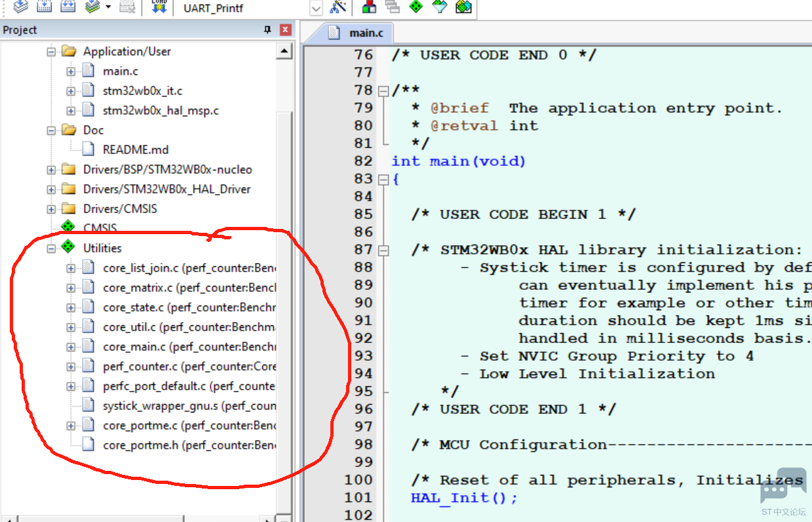The width and height of the screenshot is (812, 522).
Task: Click the Build target toolbar icon
Action: pyautogui.click(x=44, y=7)
